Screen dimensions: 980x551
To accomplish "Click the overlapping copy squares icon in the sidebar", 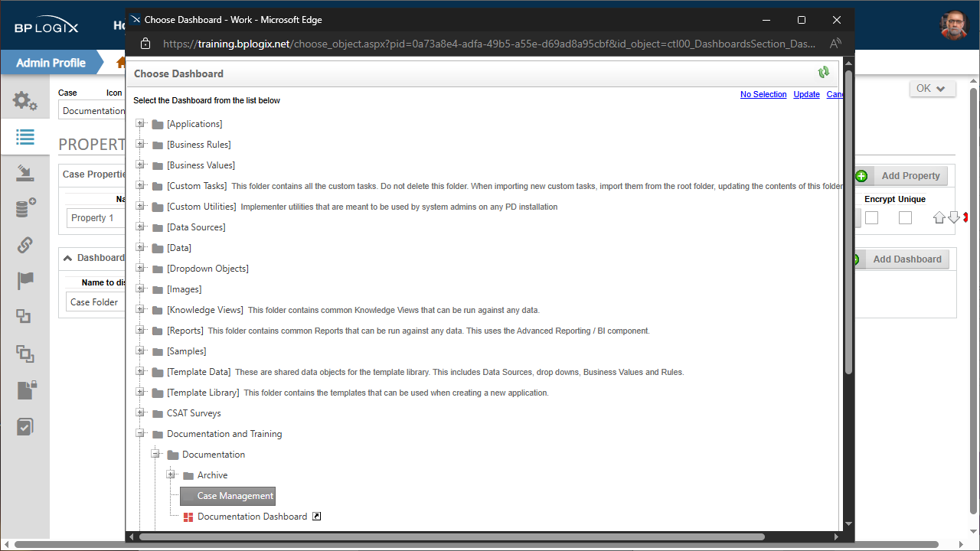I will (x=24, y=353).
